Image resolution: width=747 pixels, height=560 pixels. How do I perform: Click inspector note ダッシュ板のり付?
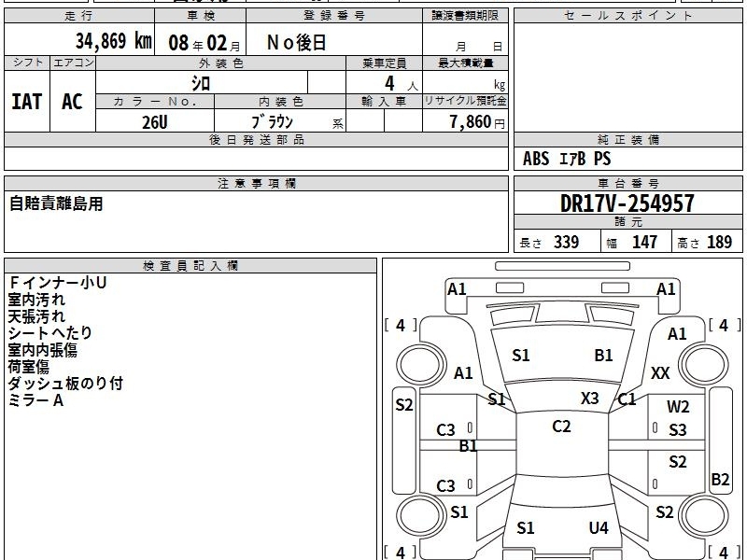tap(65, 383)
